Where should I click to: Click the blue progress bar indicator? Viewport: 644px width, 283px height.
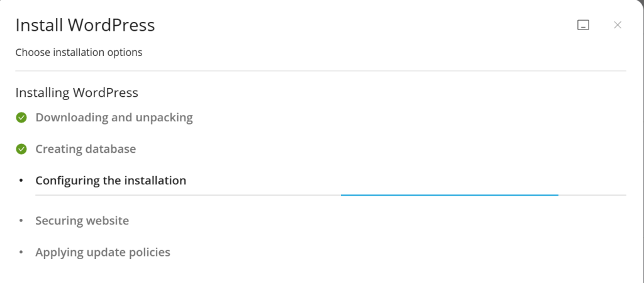pos(449,195)
